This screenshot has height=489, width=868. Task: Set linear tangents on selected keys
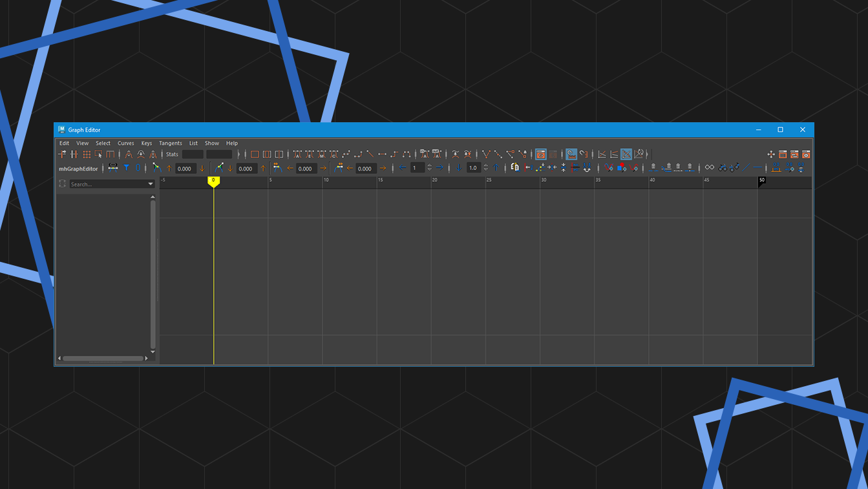(368, 154)
